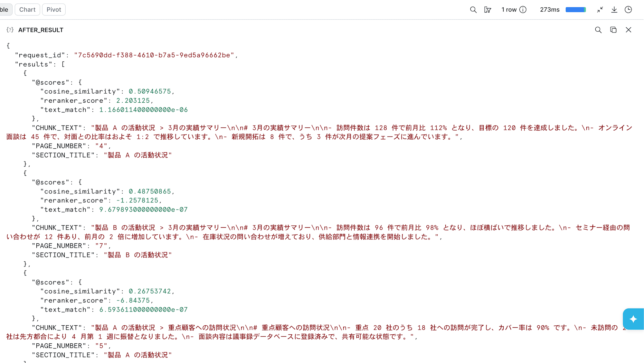Viewport: 644px width, 363px height.
Task: Select the partially visible Table tab
Action: 5,10
